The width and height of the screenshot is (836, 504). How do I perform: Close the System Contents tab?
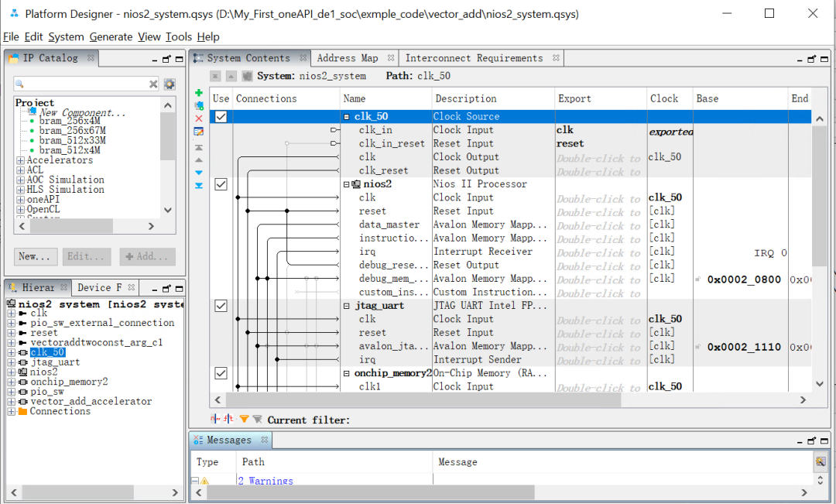pos(303,57)
